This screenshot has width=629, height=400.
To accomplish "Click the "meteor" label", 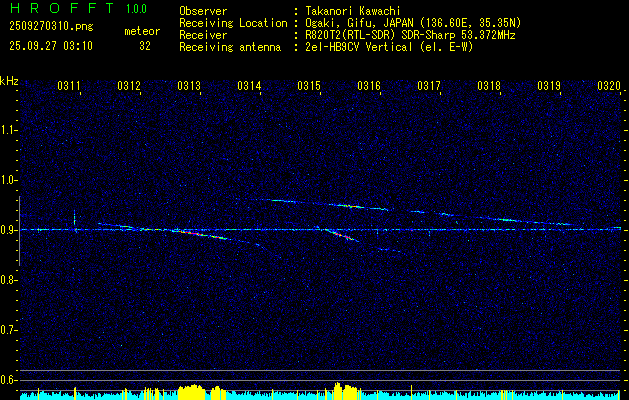I will coord(142,31).
